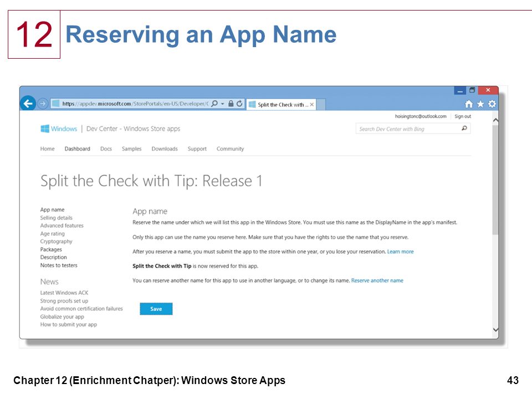The height and width of the screenshot is (399, 532).
Task: Click hoisingtonc@outlook.com account name
Action: click(x=421, y=116)
